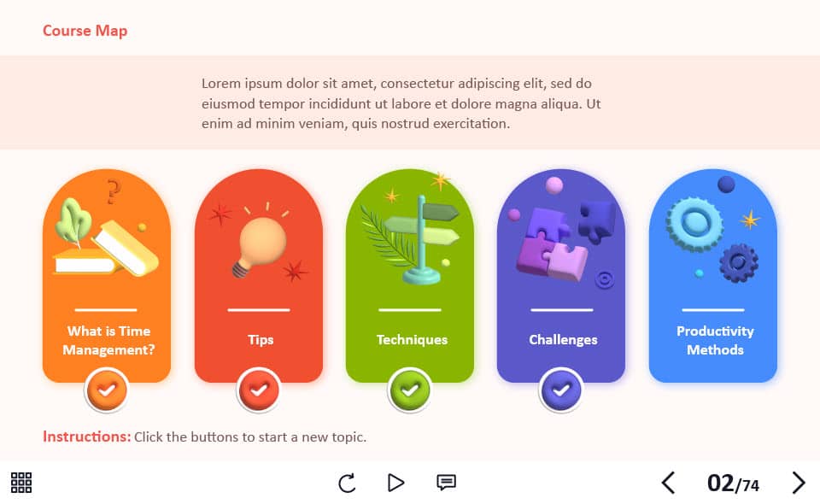
Task: Toggle the red checkmark under Tips
Action: 258,390
